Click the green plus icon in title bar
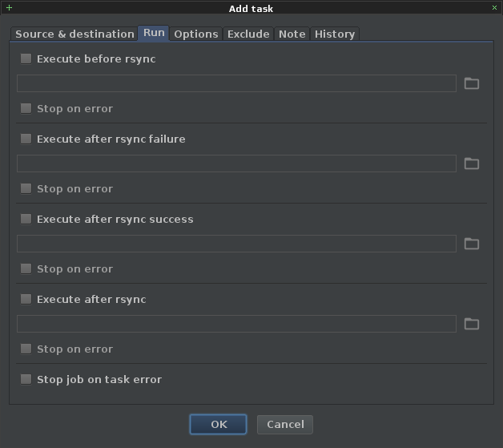The height and width of the screenshot is (448, 503). (10, 8)
